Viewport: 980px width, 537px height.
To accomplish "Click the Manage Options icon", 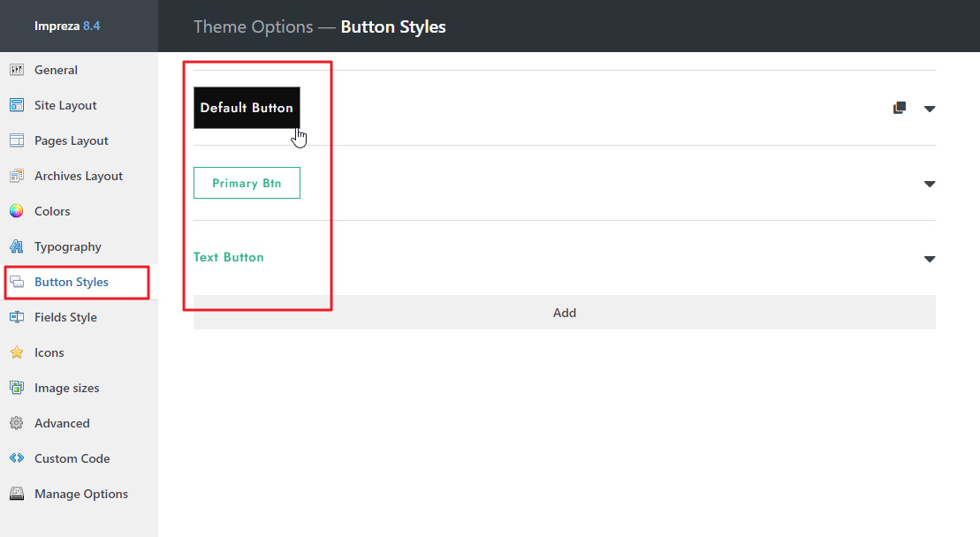I will (x=17, y=494).
